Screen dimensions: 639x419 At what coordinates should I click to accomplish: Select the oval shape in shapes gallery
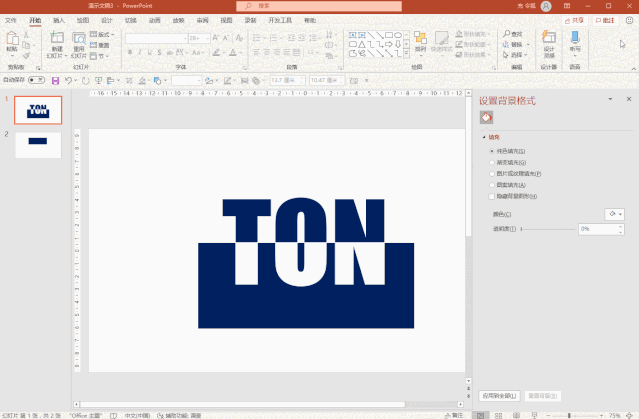tap(398, 35)
